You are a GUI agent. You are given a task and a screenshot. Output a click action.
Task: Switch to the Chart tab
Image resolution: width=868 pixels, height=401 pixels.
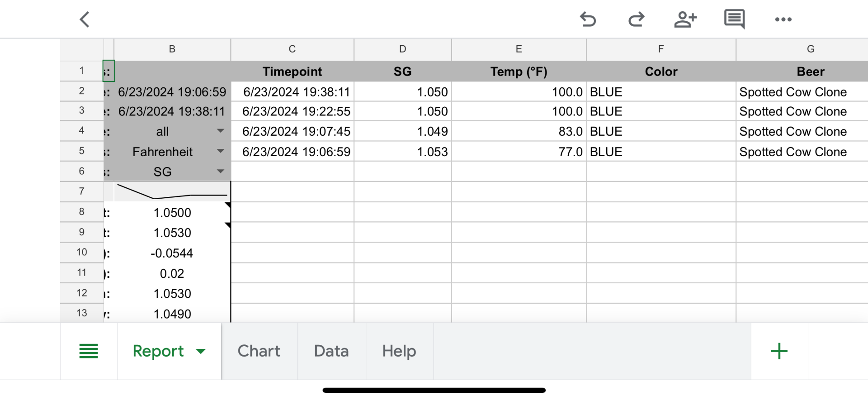pos(259,351)
